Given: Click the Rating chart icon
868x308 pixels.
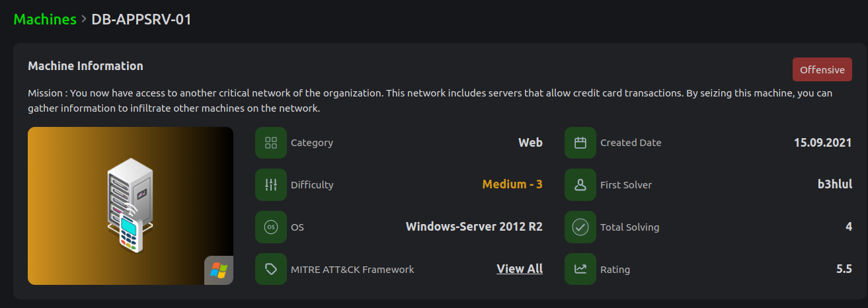Looking at the screenshot, I should coord(580,269).
